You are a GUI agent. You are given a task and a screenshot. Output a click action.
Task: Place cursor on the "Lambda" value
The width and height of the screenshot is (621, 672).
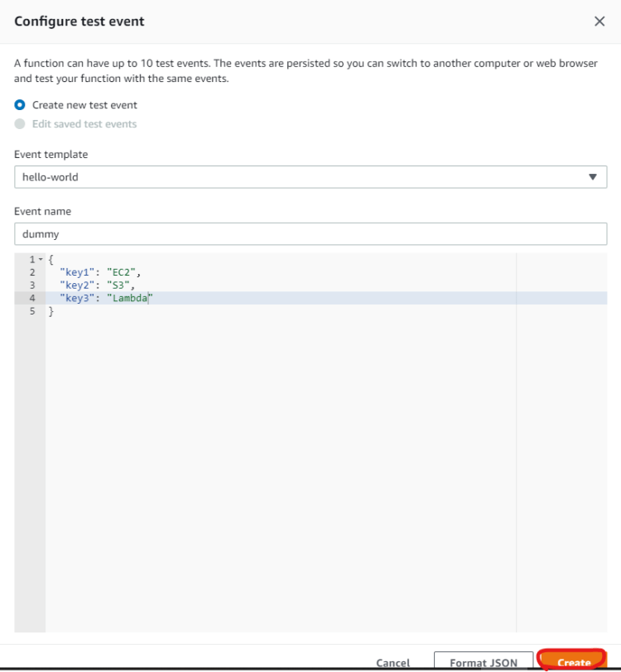130,298
